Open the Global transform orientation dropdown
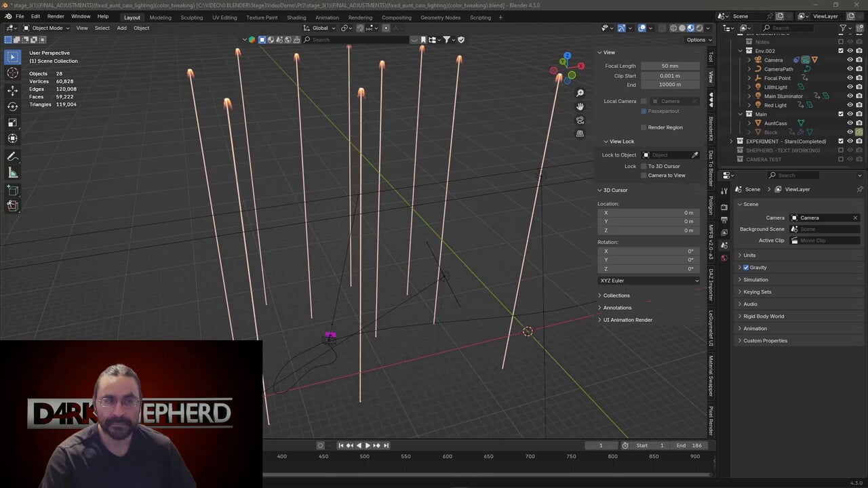Viewport: 868px width, 488px height. click(x=320, y=28)
